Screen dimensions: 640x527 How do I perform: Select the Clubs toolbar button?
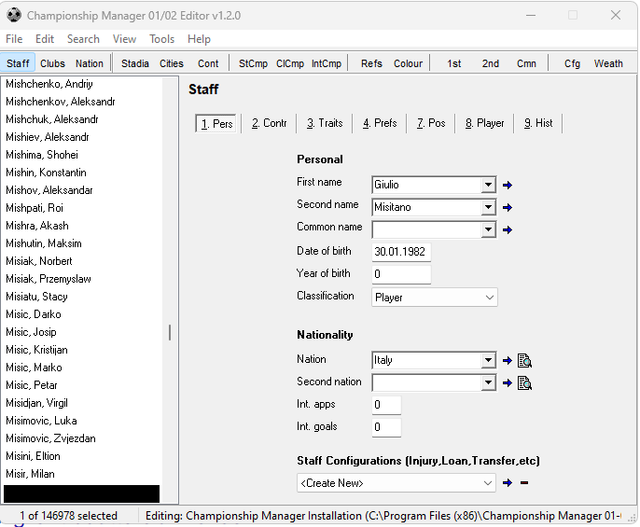click(x=53, y=64)
